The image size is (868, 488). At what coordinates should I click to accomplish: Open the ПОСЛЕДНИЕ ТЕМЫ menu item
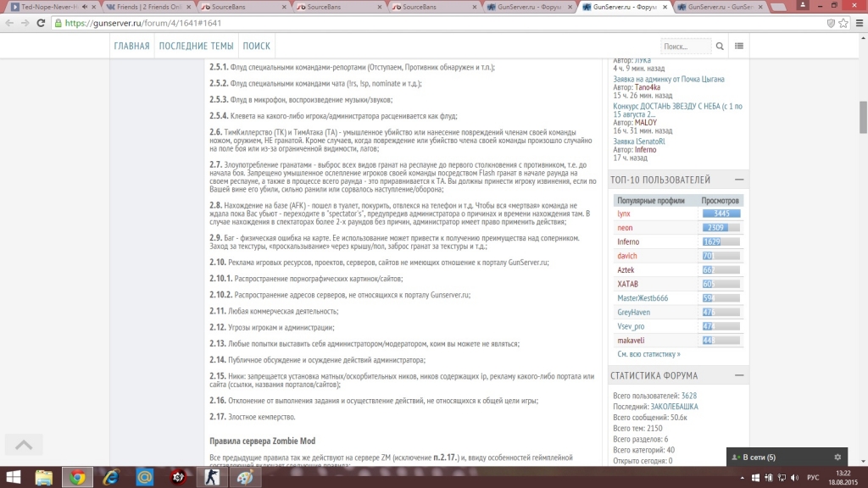196,47
